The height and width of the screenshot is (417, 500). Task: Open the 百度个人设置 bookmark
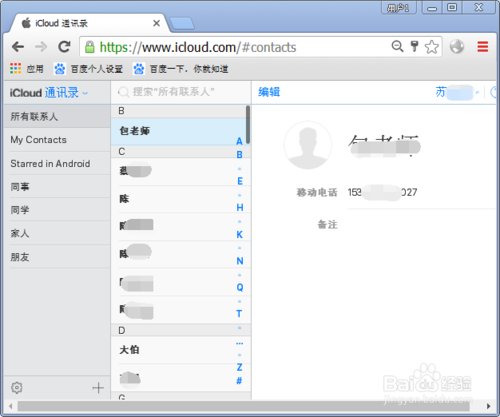point(88,69)
